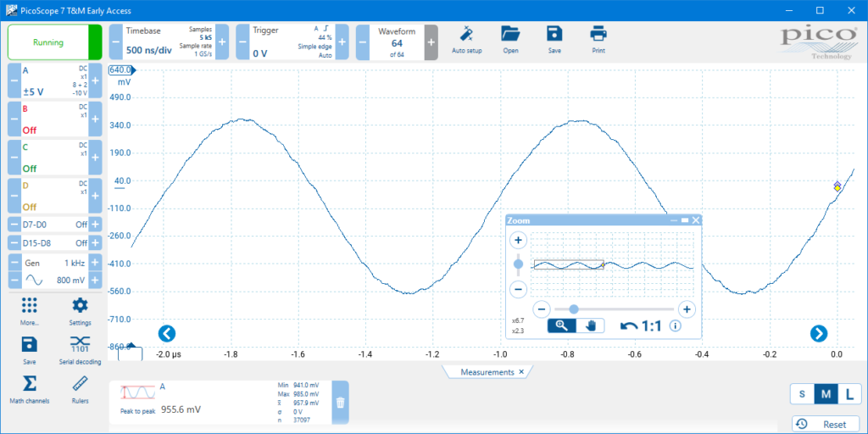Open Channel A ±5 V settings
This screenshot has height=434, width=868.
[55, 81]
